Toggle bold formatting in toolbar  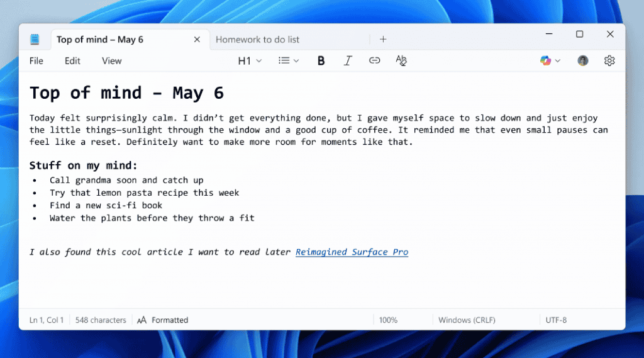point(321,60)
